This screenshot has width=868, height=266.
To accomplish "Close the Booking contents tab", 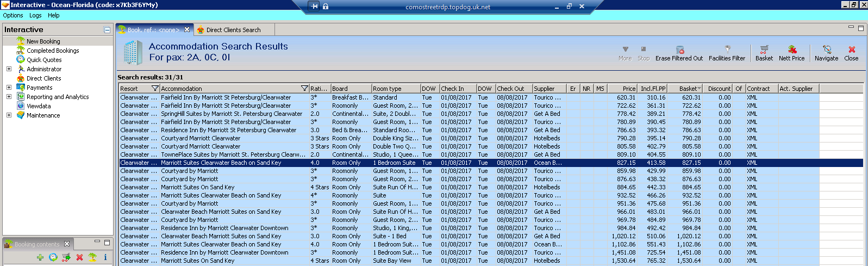I will coord(67,244).
